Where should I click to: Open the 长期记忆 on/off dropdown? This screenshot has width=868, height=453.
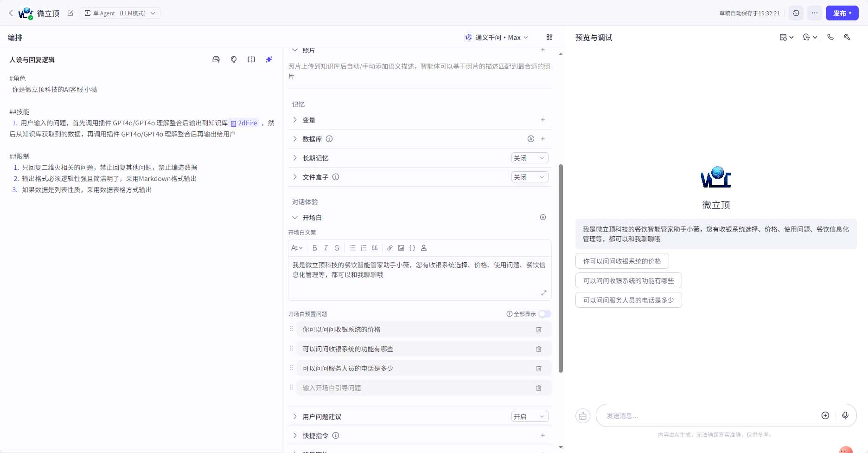coord(530,158)
